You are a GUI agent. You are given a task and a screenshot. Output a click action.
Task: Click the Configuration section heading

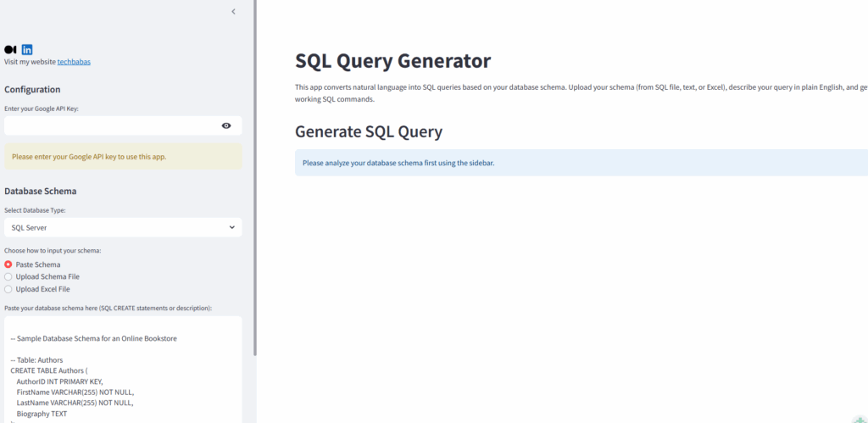(x=32, y=90)
